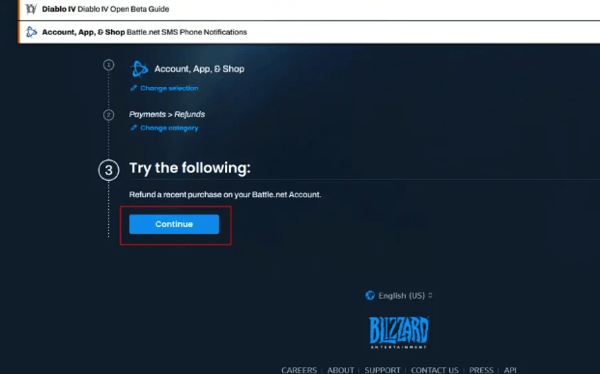This screenshot has height=374, width=600.
Task: Click the Diablo IV game icon
Action: coord(31,9)
